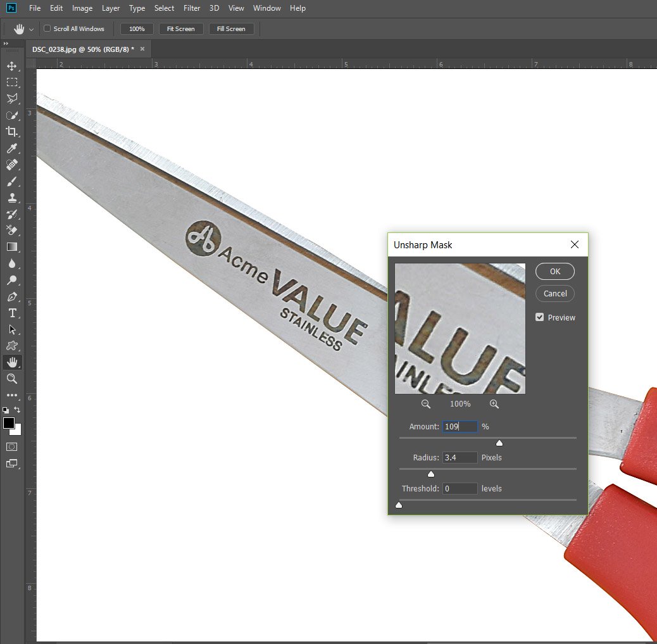657x644 pixels.
Task: Open the View menu
Action: click(236, 8)
